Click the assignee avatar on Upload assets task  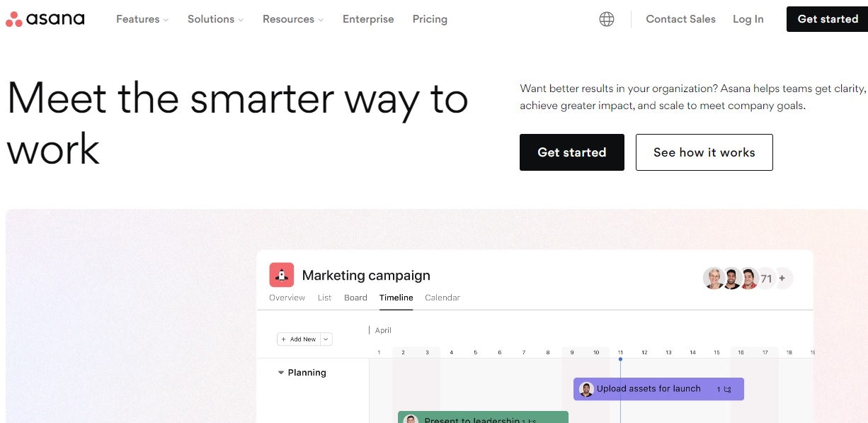586,389
